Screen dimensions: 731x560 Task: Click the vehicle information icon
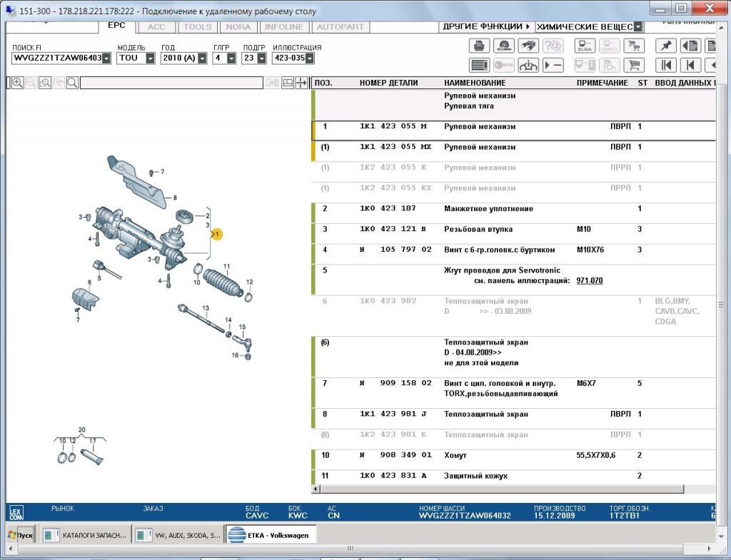(528, 65)
